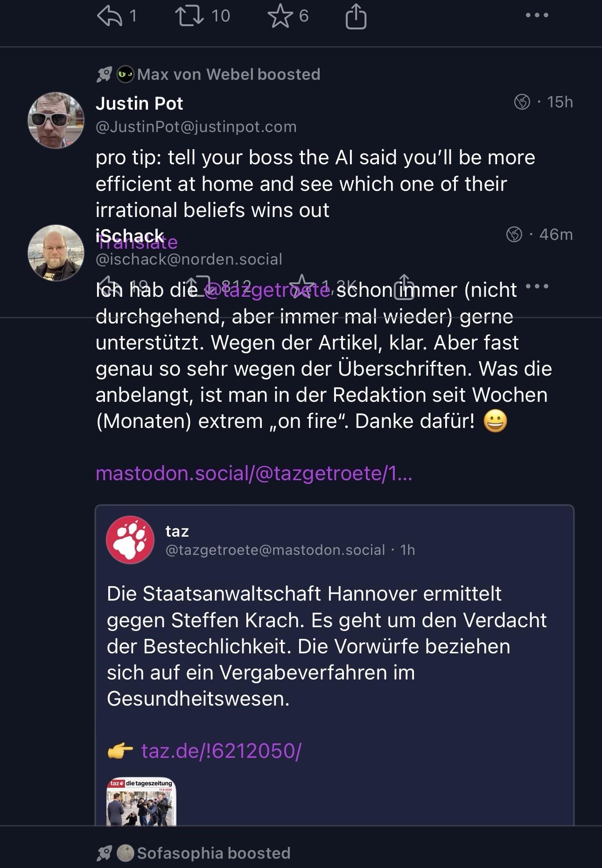Favorite the top post with 6 stars
Screen dimensions: 602x868
(x=280, y=16)
